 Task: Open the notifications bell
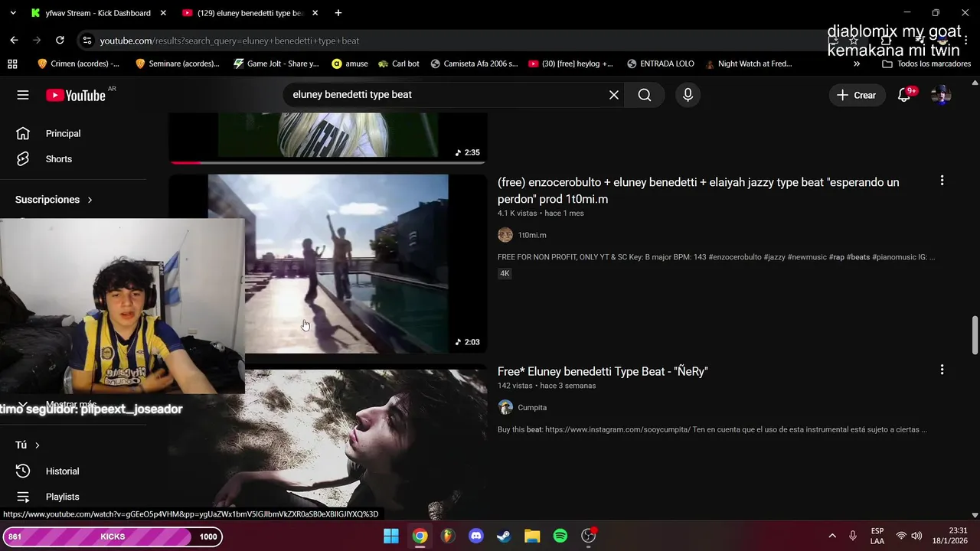coord(904,95)
